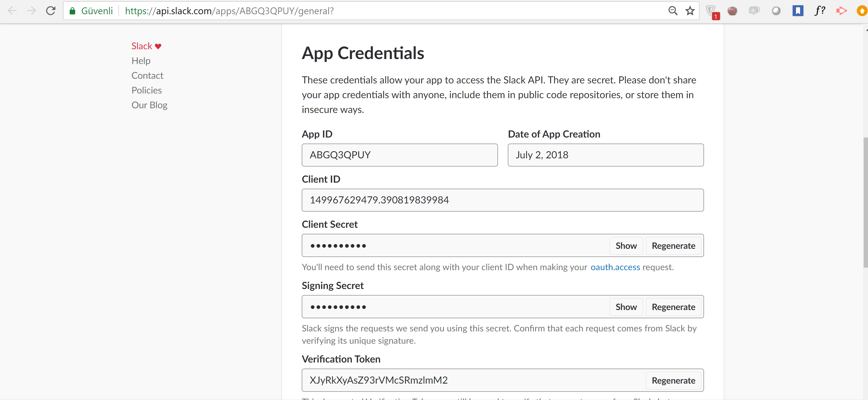Click the Client Secret label

330,224
